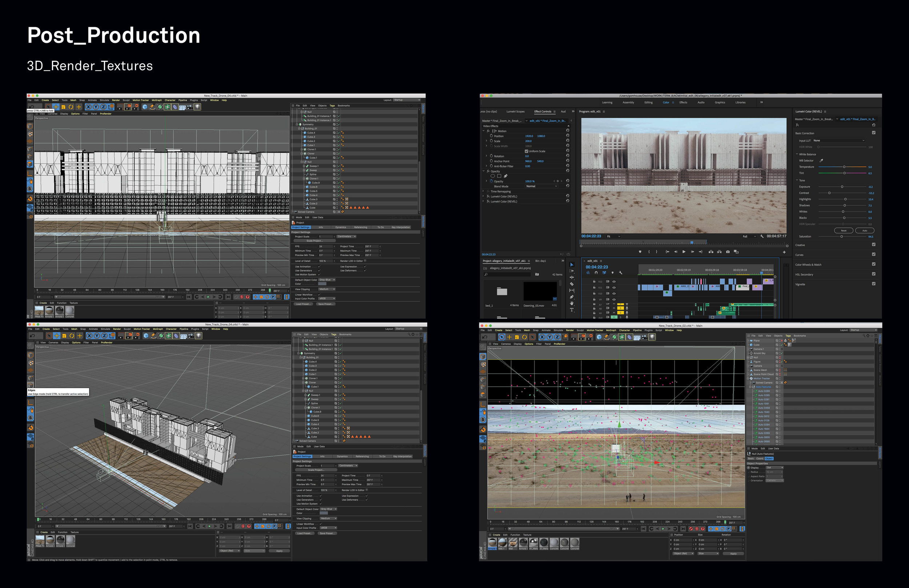Open the Input LUT dropdown

click(839, 141)
